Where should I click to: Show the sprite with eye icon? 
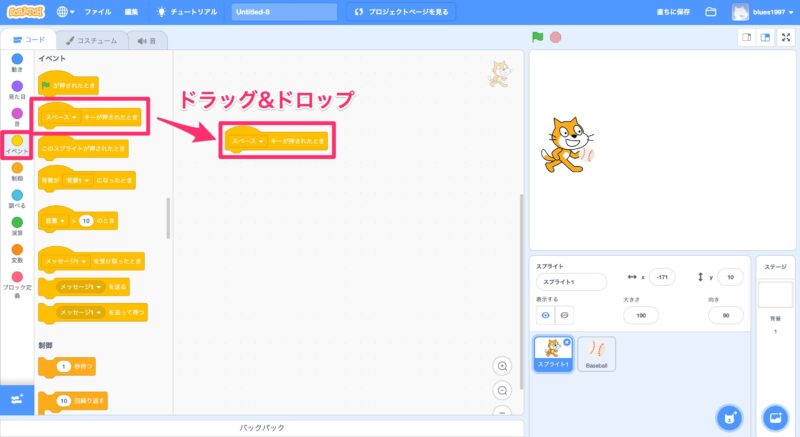tap(546, 314)
